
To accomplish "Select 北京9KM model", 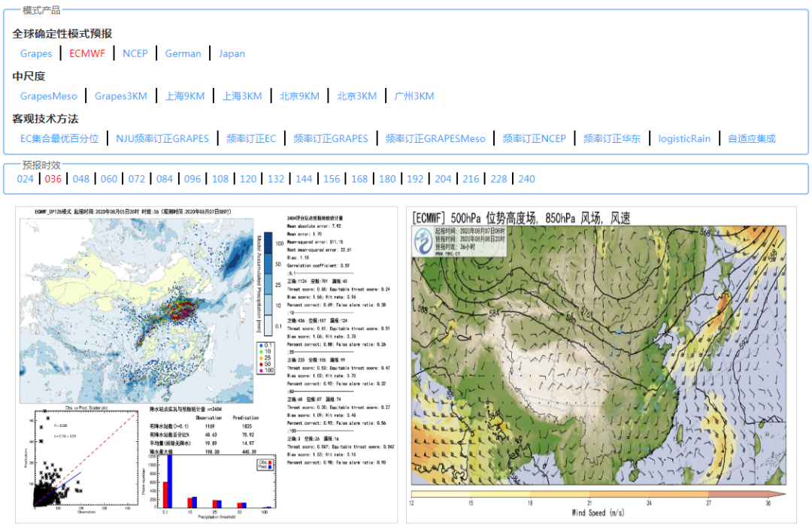I will tap(299, 95).
